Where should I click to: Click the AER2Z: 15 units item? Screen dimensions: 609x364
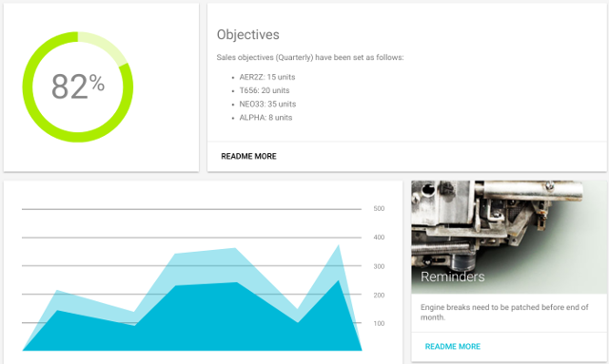point(267,77)
